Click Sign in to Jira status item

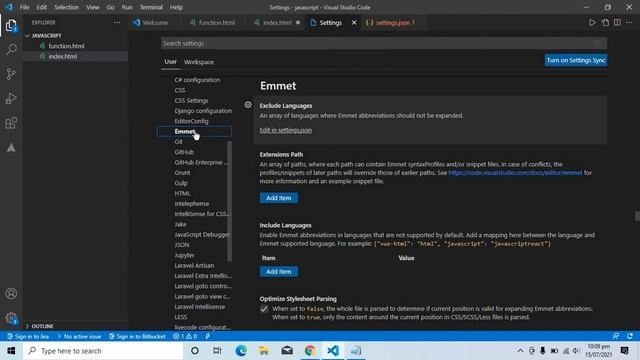(28, 336)
